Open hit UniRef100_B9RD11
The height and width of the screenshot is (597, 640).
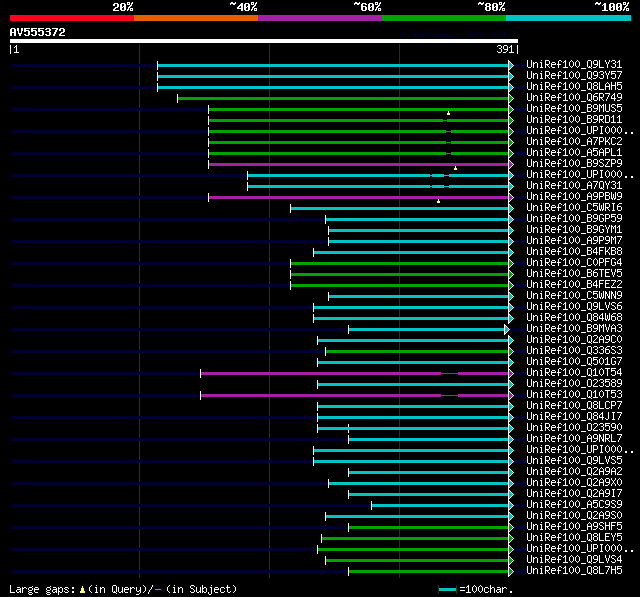[x=574, y=120]
